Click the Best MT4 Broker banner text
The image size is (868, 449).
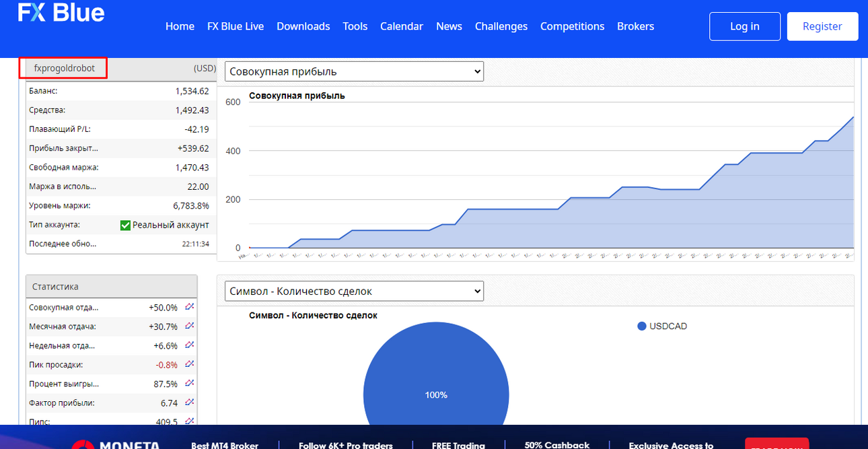[224, 445]
